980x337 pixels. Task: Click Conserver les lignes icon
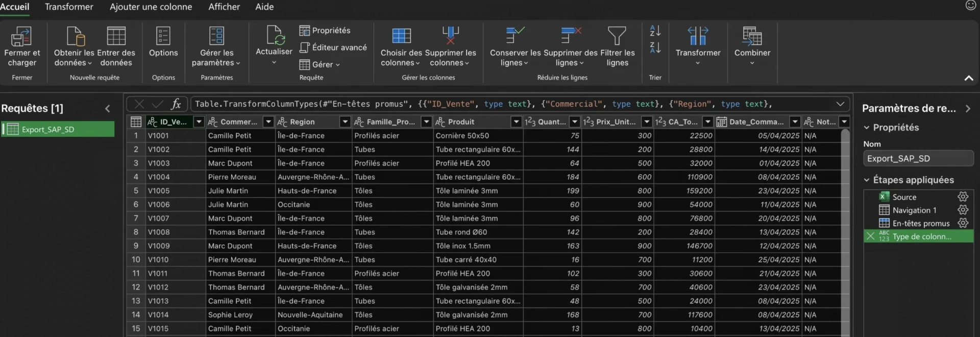515,35
